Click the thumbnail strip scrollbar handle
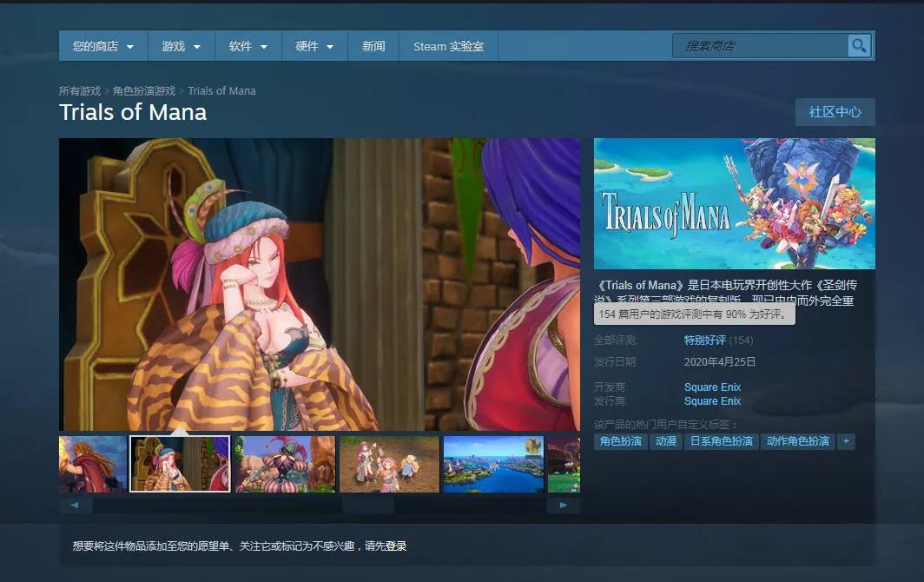 coord(367,506)
